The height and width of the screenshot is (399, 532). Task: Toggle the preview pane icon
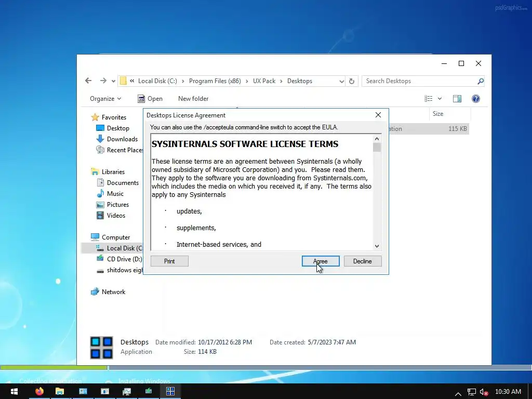(457, 98)
